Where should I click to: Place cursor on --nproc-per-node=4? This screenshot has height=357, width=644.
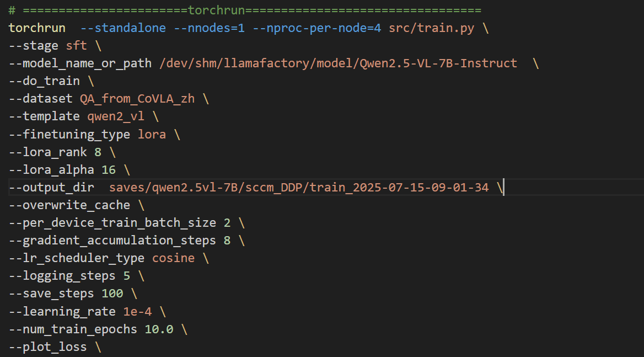pyautogui.click(x=316, y=28)
